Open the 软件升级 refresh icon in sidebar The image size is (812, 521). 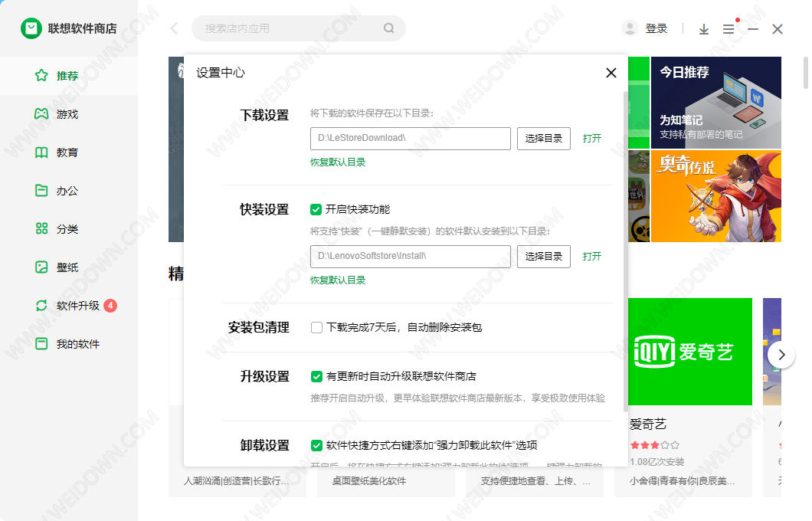(x=41, y=306)
